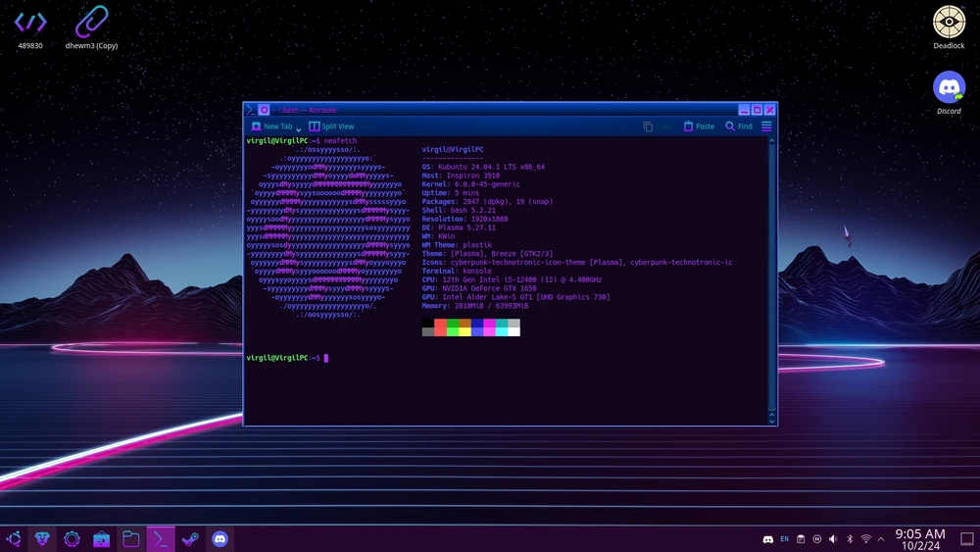Image resolution: width=980 pixels, height=552 pixels.
Task: Open the Konsole hamburger menu
Action: pos(766,126)
